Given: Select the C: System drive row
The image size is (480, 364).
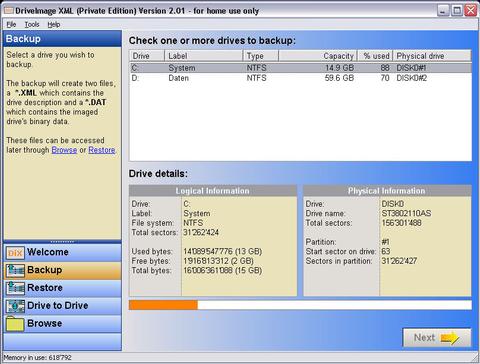Looking at the screenshot, I should 300,68.
